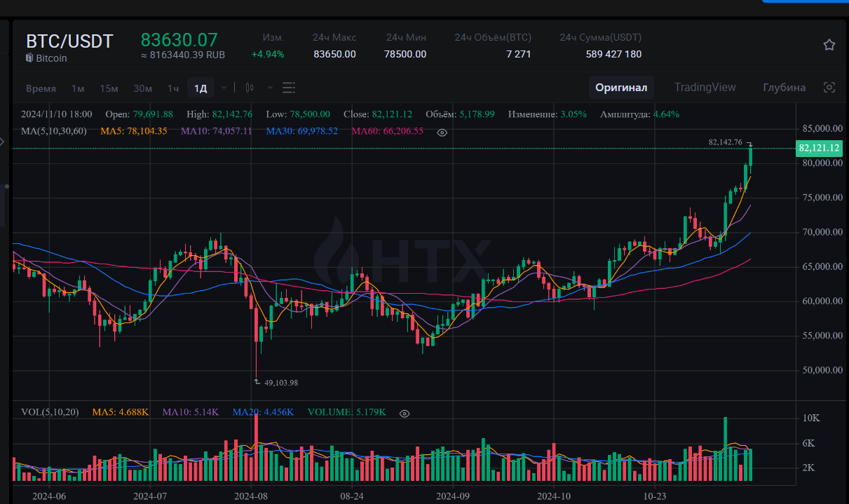Expand the timeframe dropdown after 1Д

coord(224,88)
